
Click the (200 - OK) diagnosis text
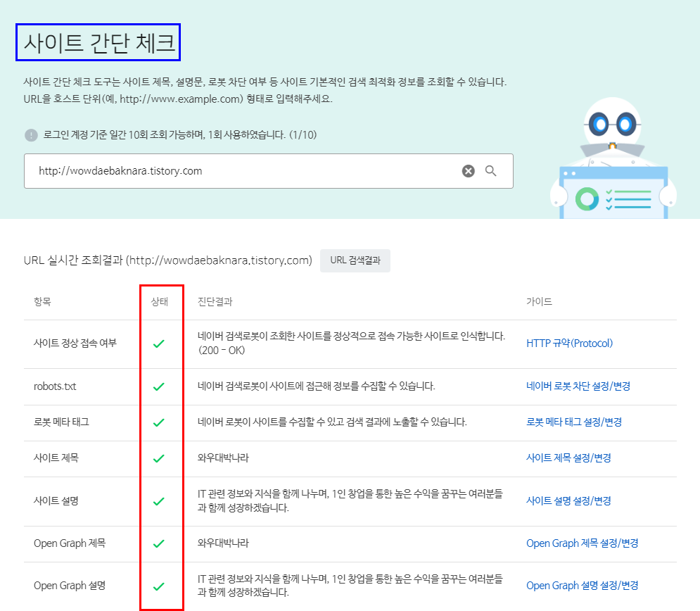click(x=222, y=350)
